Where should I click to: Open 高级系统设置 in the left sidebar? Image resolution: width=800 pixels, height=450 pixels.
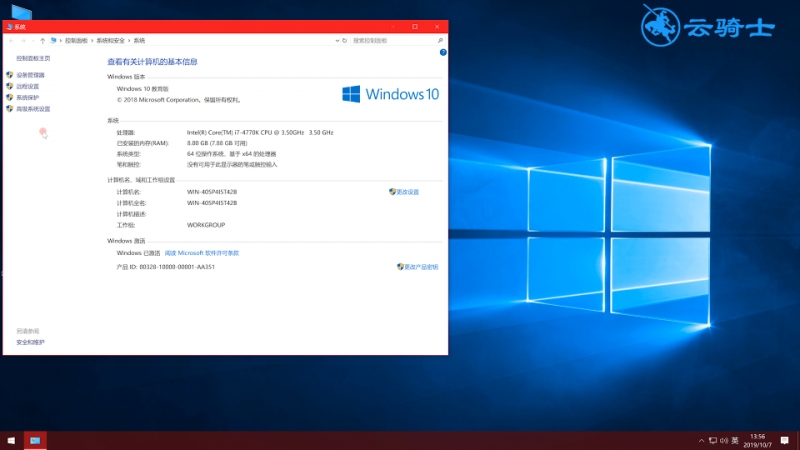(33, 109)
